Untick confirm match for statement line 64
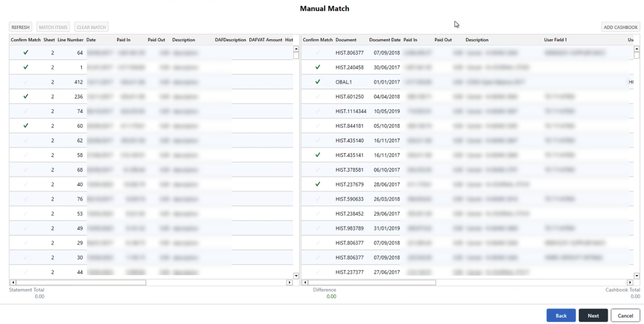The height and width of the screenshot is (324, 644). pos(26,53)
